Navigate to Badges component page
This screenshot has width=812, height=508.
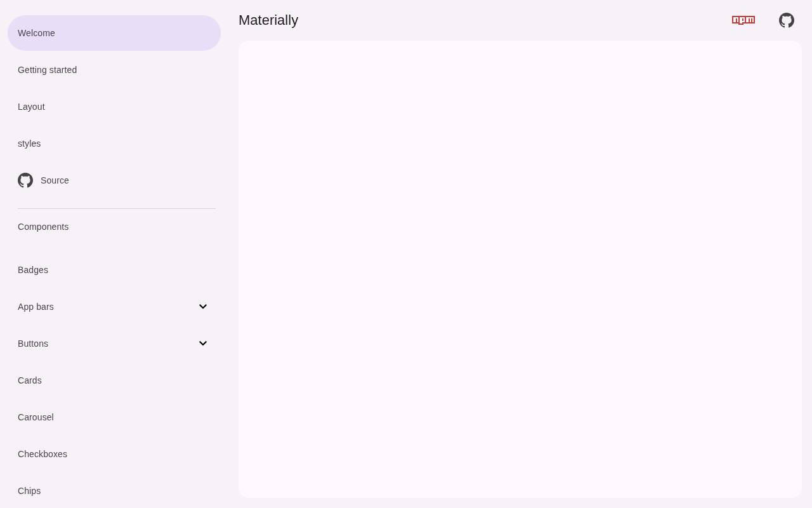33,270
